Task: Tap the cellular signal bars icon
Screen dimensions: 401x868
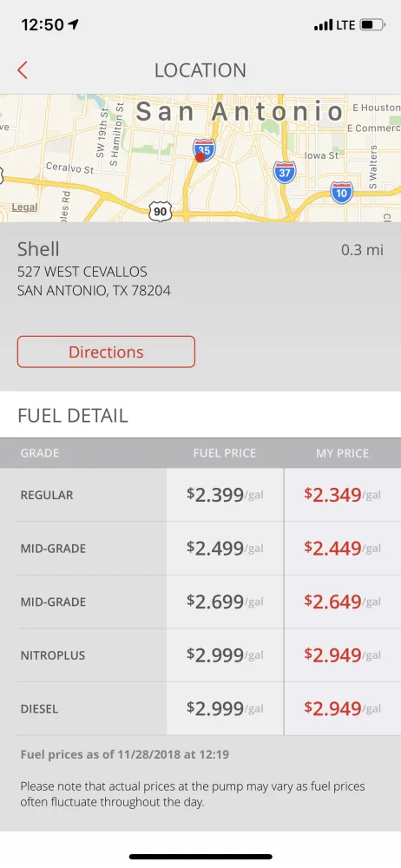Action: pyautogui.click(x=323, y=25)
